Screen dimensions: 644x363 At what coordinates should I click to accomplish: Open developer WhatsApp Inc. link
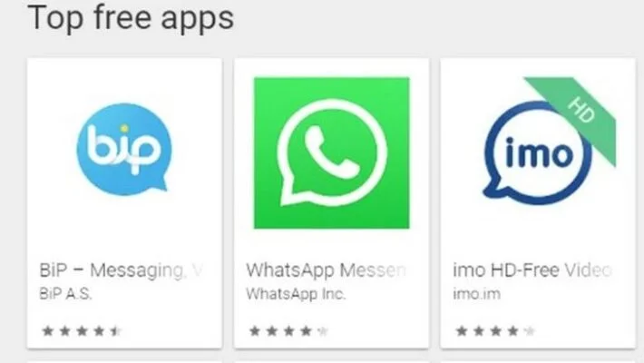(296, 294)
